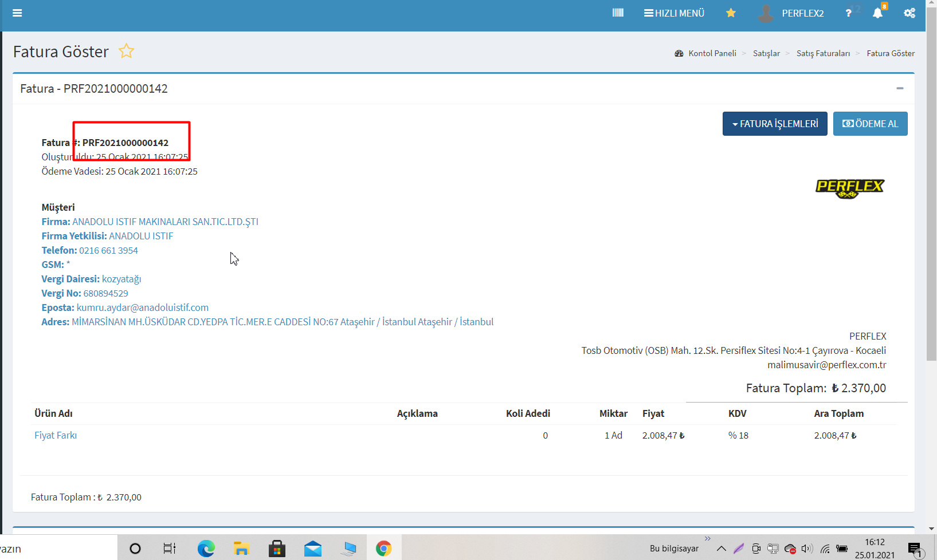
Task: Open the Fiyat Farkı product link
Action: click(56, 435)
